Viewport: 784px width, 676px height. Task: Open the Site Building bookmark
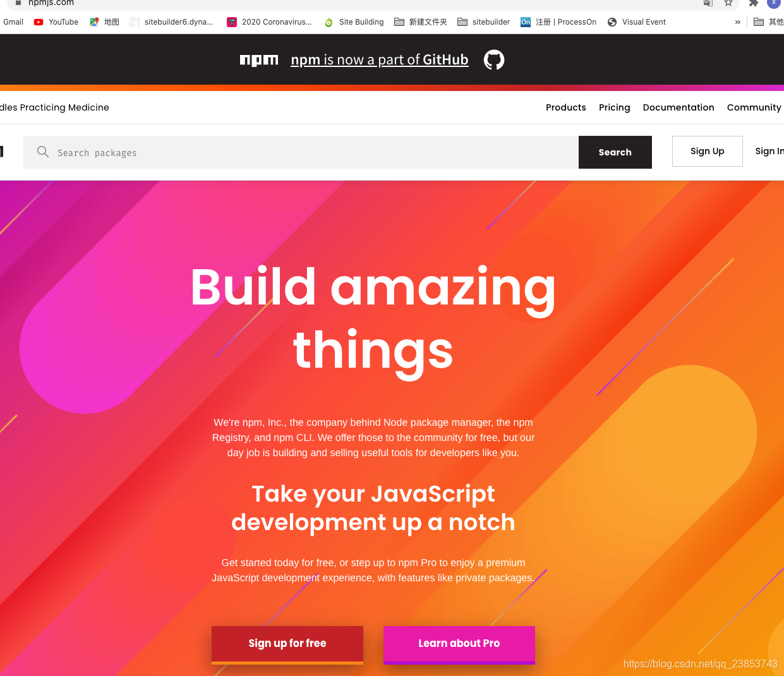[354, 21]
